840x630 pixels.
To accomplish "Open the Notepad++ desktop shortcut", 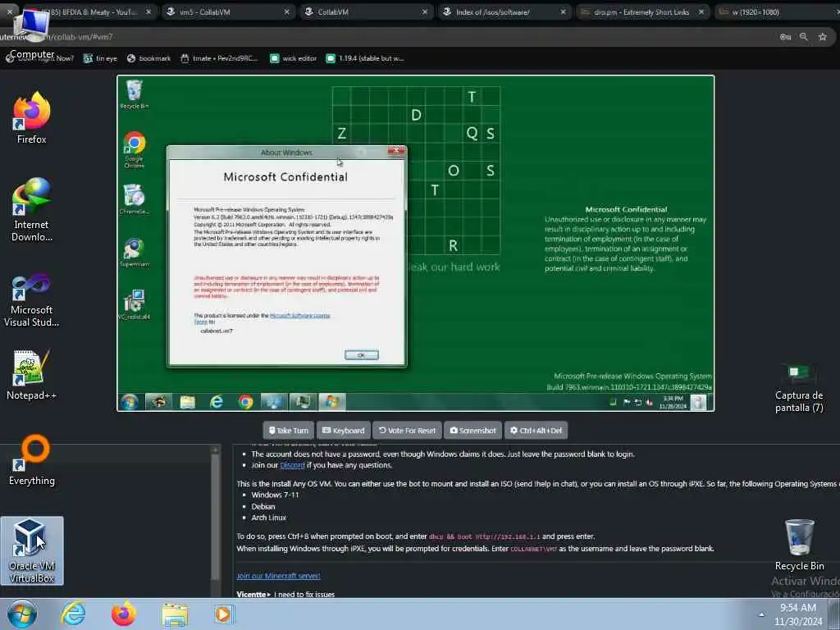I will [32, 374].
